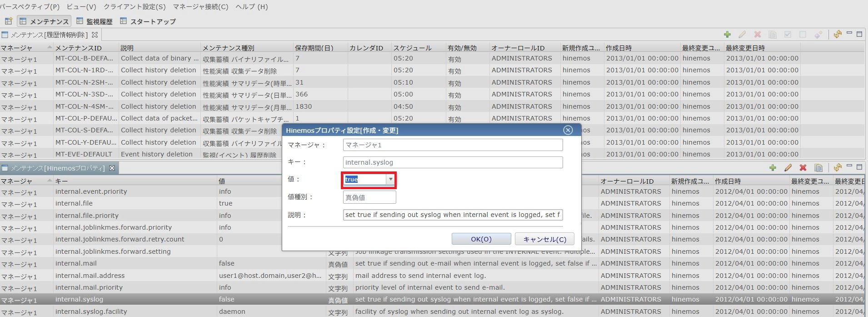The image size is (868, 317).
Task: Refresh the Hinemos property view
Action: click(838, 168)
